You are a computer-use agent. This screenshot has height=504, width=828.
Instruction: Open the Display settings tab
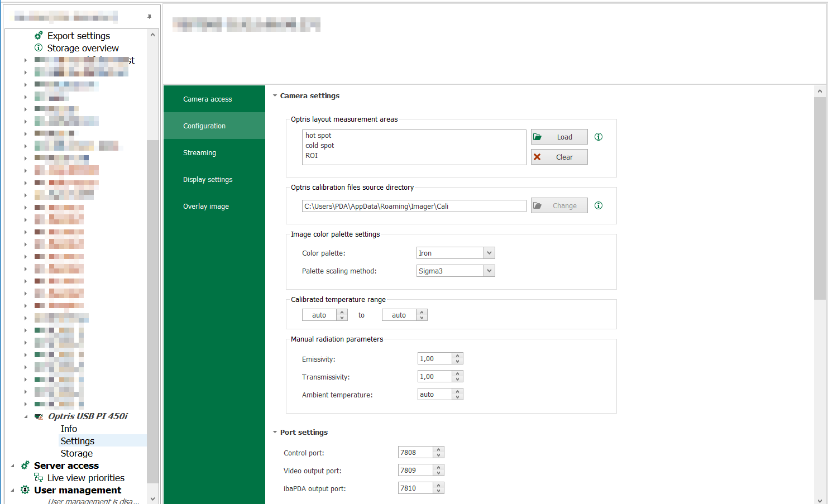[208, 180]
